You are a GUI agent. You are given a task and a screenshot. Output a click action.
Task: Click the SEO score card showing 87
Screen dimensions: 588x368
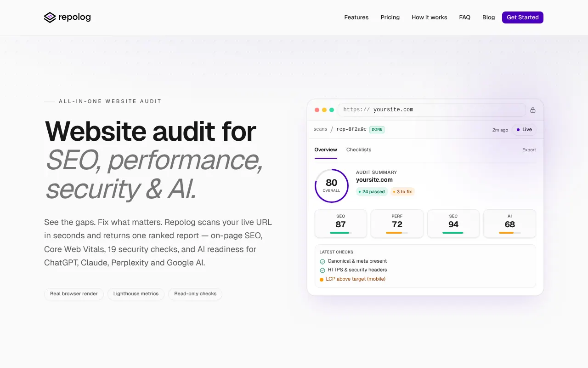coord(341,224)
